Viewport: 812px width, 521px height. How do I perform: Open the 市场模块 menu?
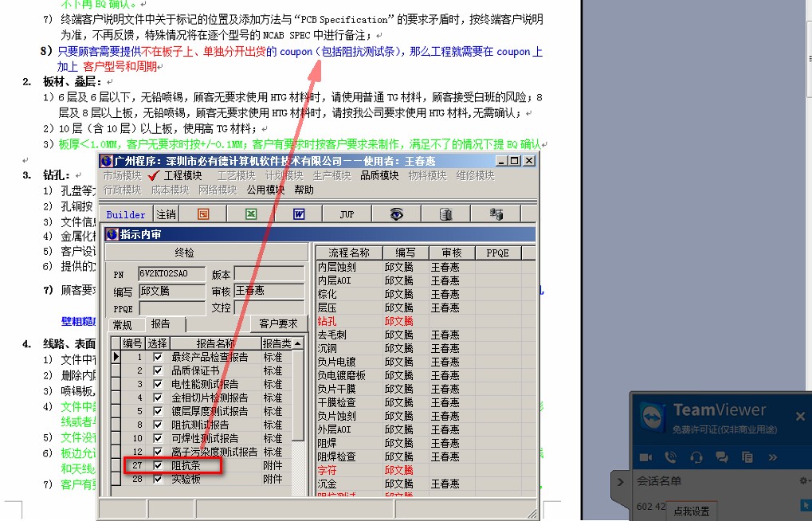pos(122,175)
